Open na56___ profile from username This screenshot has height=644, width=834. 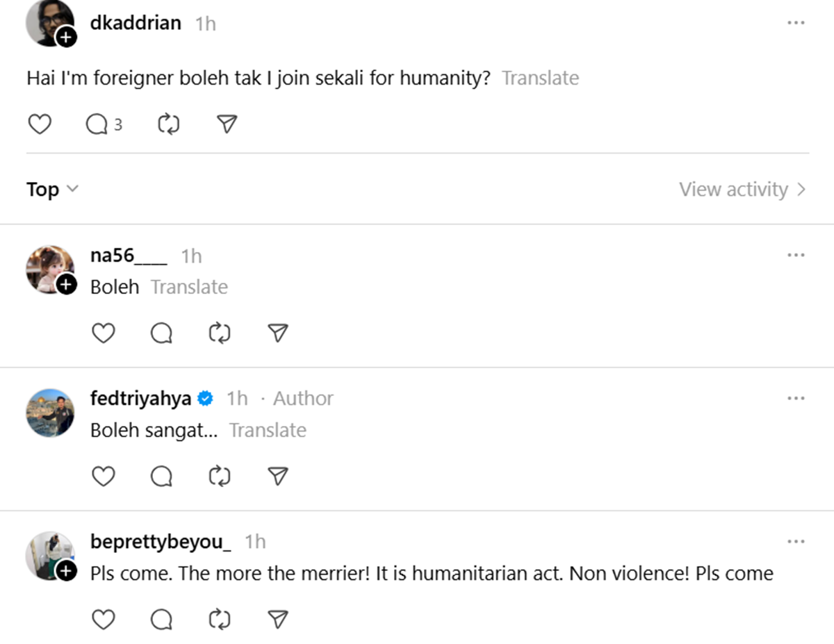click(x=129, y=256)
